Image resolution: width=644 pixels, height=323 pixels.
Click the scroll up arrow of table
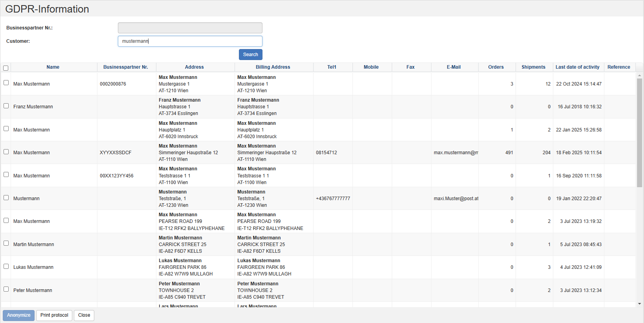(x=639, y=75)
